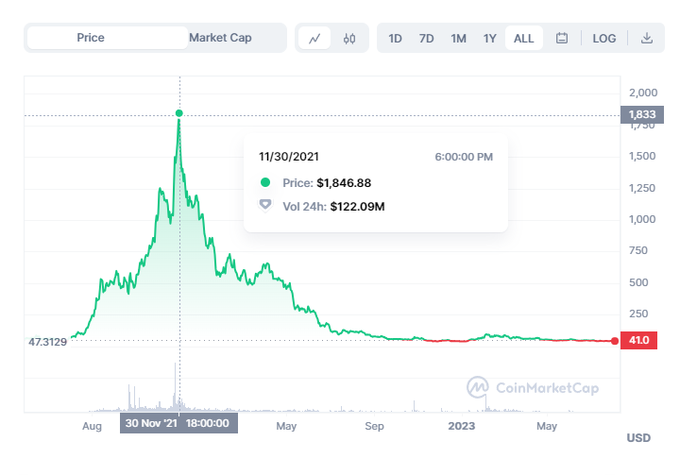Click the 750 y-axis label

click(x=638, y=250)
